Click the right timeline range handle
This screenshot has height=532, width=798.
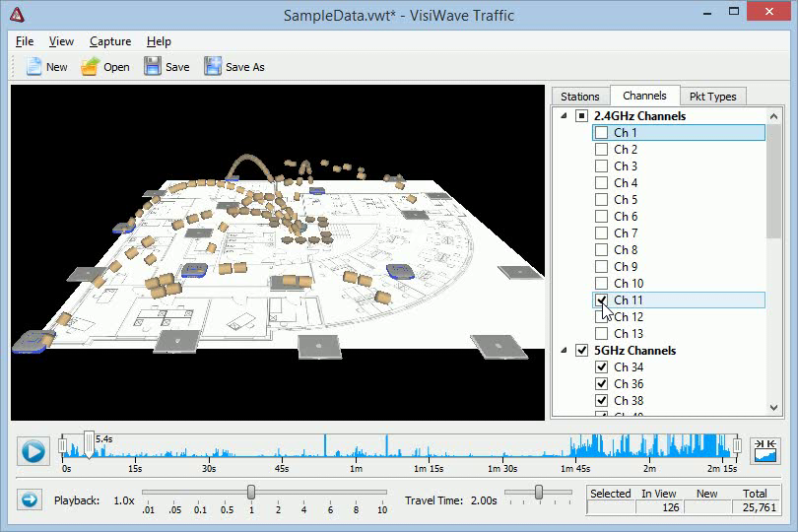tap(736, 446)
